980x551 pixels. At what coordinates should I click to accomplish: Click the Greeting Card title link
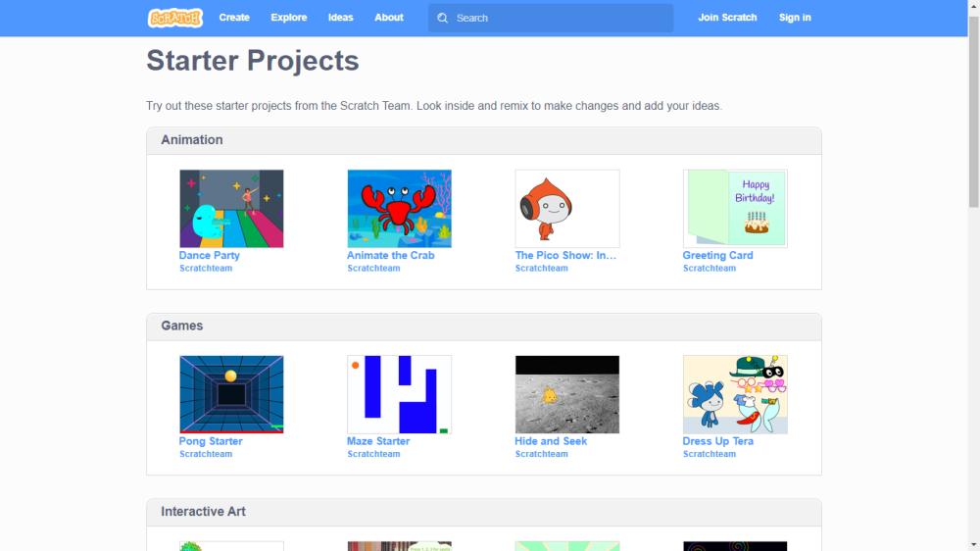point(717,255)
